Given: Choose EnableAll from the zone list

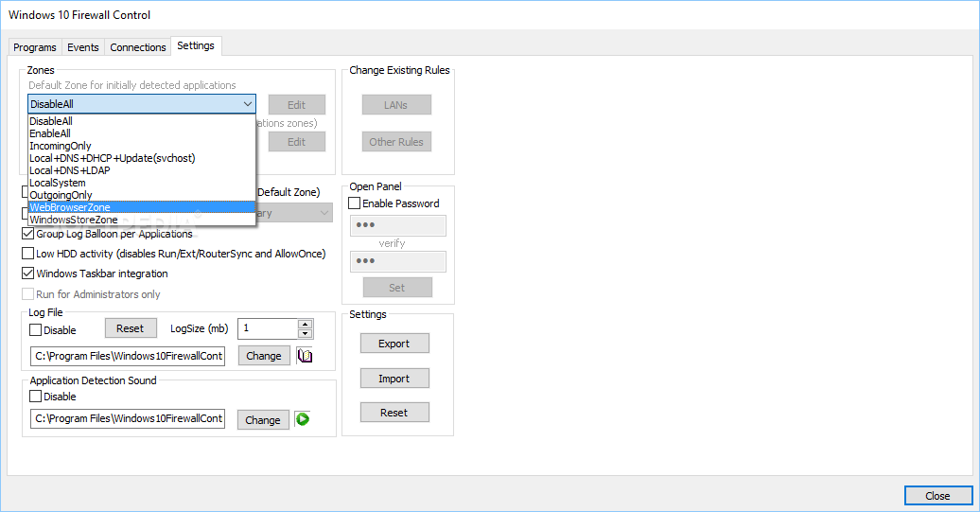Looking at the screenshot, I should (142, 133).
